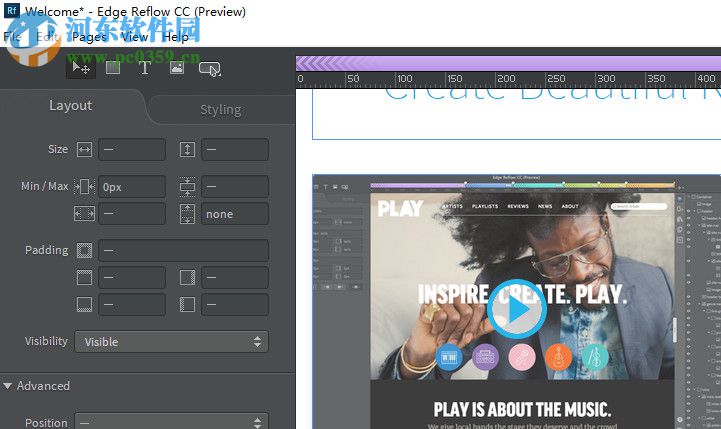Open the Edit menu

(47, 37)
